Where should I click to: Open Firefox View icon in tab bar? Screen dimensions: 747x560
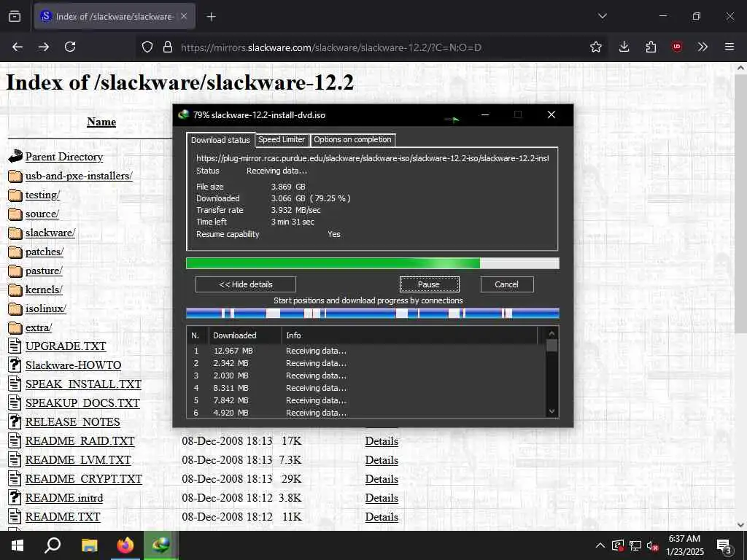coord(15,17)
